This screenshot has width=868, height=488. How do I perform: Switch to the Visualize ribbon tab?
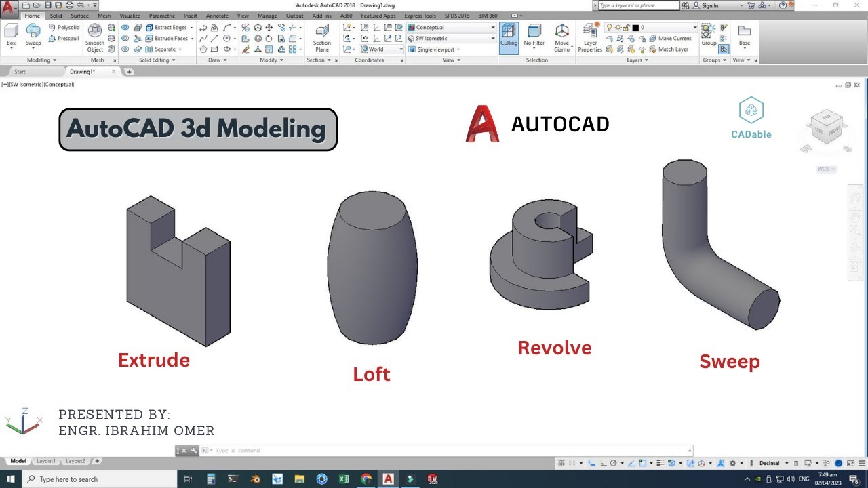(130, 16)
